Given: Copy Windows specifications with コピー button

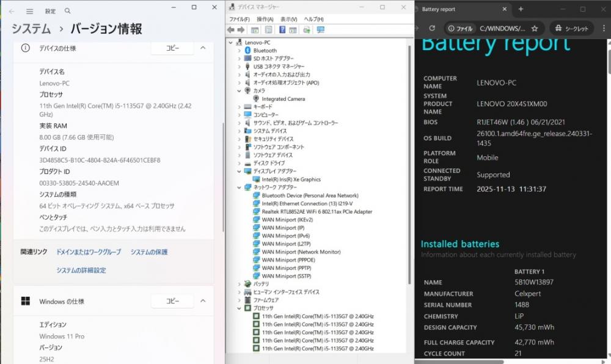Looking at the screenshot, I should [x=172, y=301].
